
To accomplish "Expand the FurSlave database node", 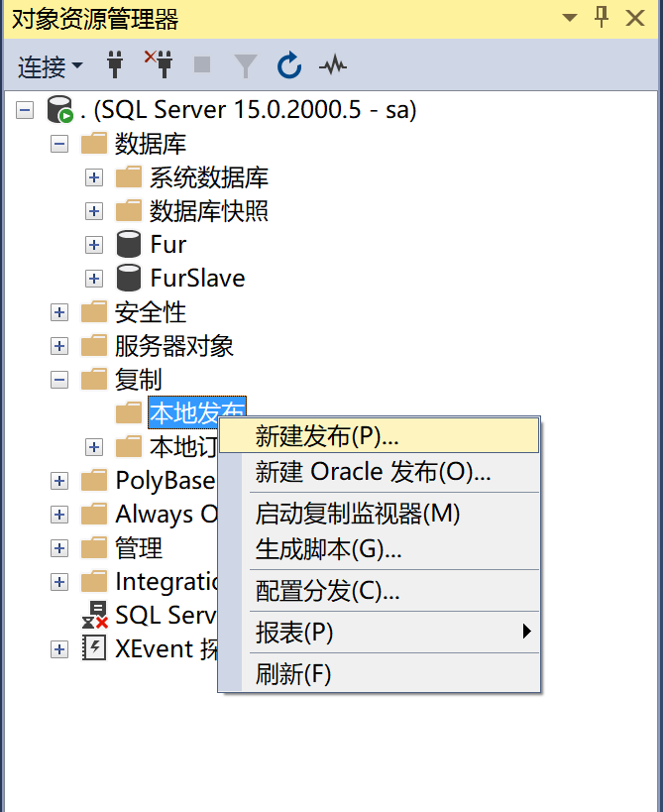I will 94,279.
